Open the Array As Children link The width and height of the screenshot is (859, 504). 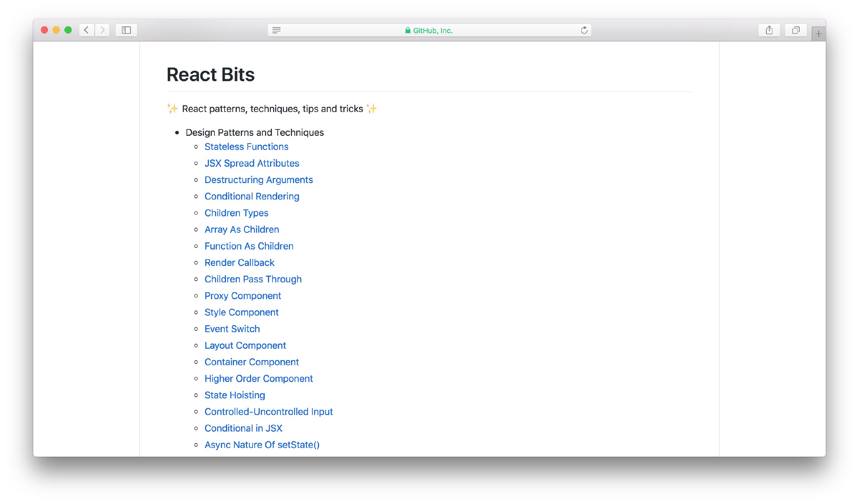(242, 229)
